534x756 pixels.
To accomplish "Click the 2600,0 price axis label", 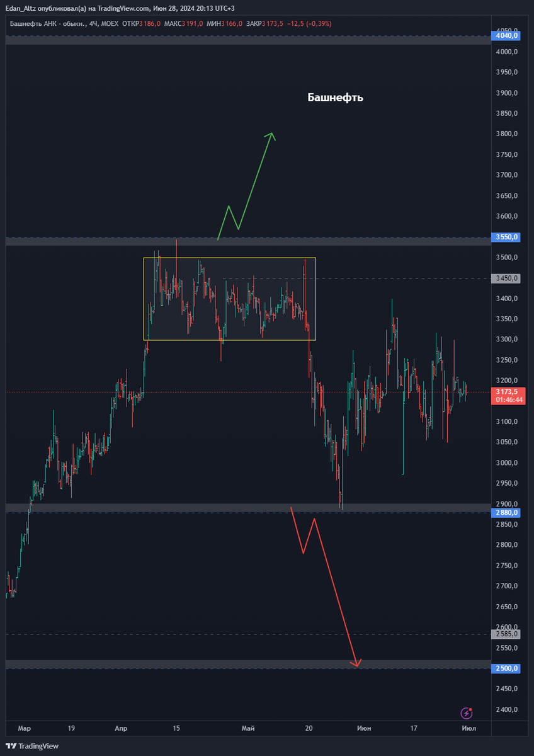I will click(x=507, y=627).
